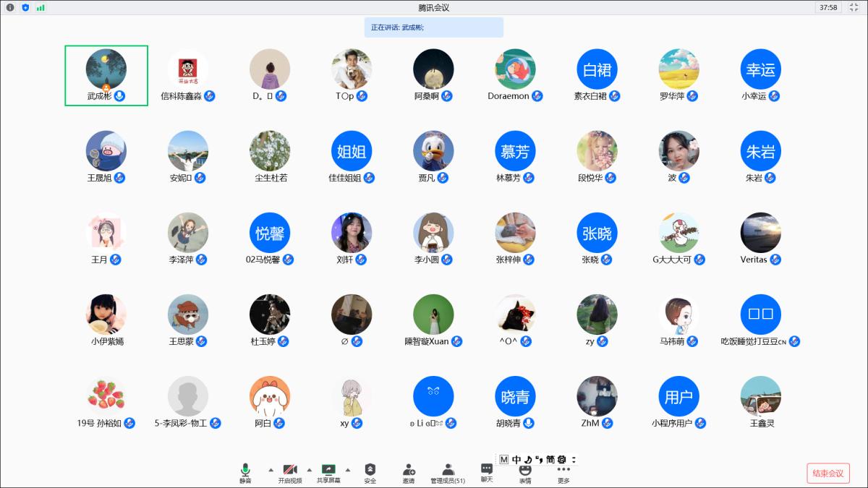The image size is (868, 488).
Task: Open the 更多 more options menu
Action: (563, 470)
